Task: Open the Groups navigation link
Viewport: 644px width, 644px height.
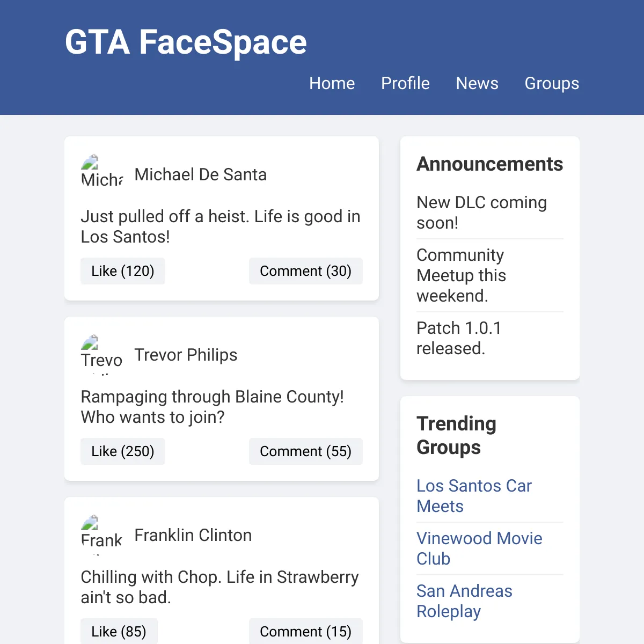Action: 552,83
